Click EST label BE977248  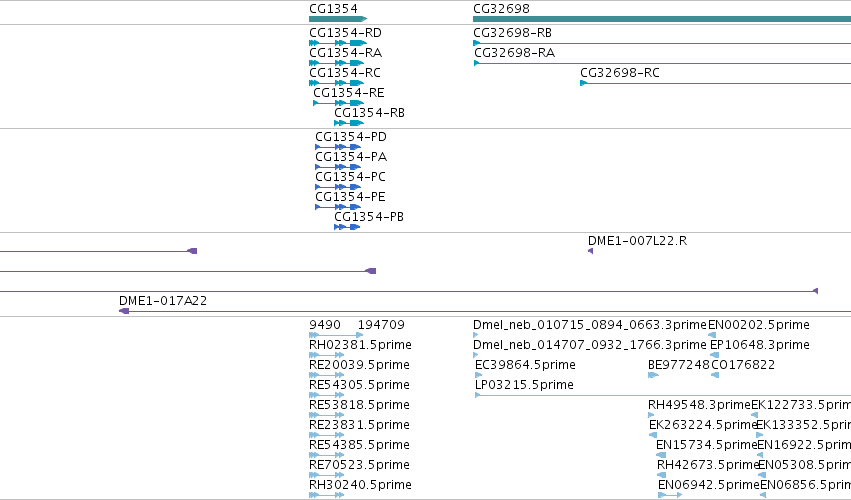(678, 365)
